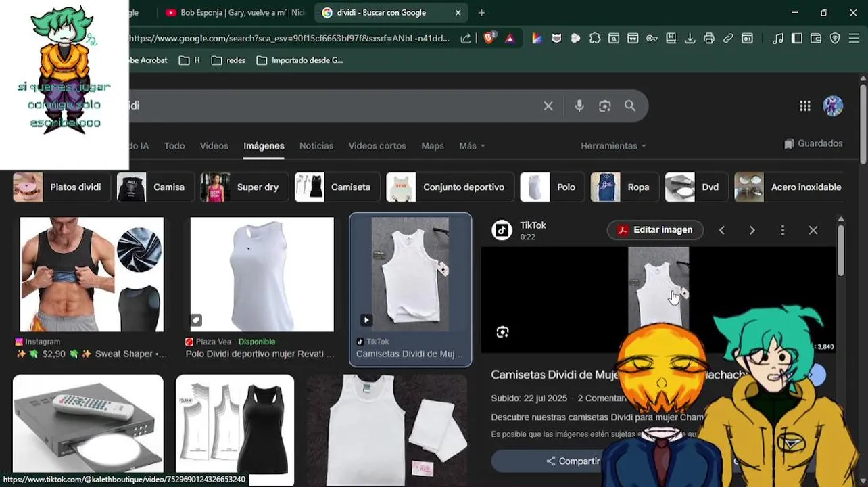Click the downloads arrow icon in toolbar
Screen dimensions: 868x487
click(690, 39)
